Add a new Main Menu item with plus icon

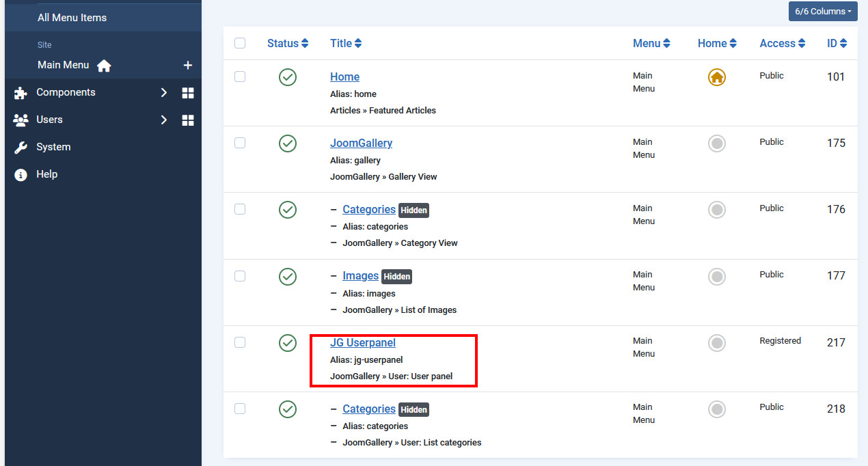188,66
